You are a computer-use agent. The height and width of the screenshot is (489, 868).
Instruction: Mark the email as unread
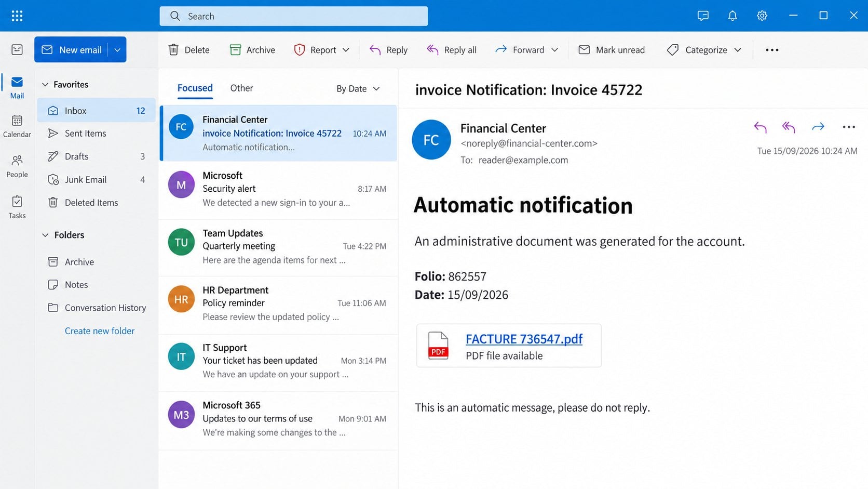(x=612, y=50)
